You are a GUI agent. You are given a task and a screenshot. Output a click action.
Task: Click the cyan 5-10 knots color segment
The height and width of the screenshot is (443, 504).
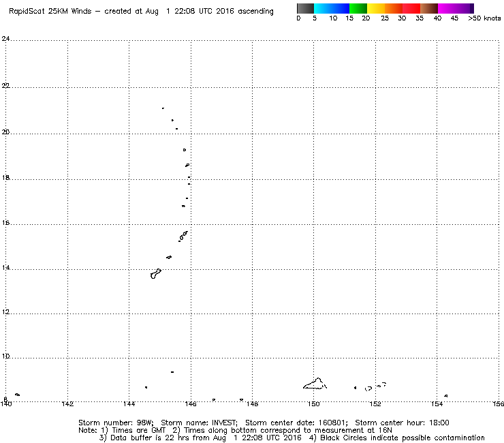pyautogui.click(x=323, y=8)
